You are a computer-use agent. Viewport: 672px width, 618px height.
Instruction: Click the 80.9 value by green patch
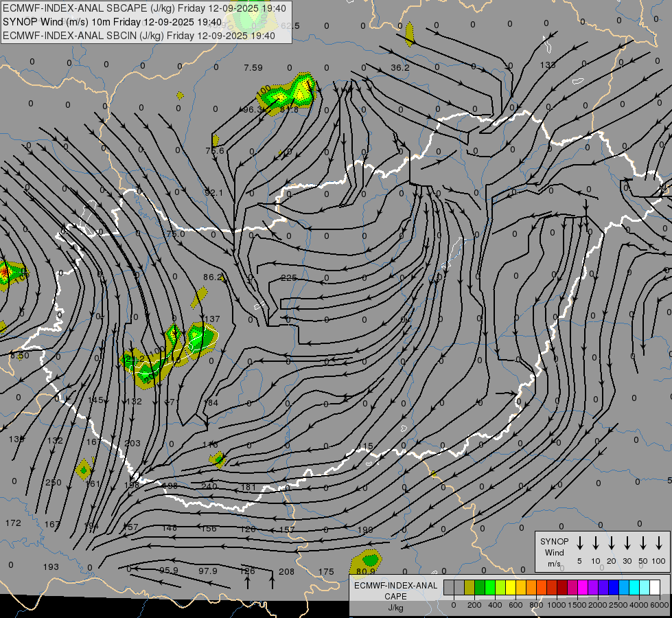pyautogui.click(x=366, y=572)
